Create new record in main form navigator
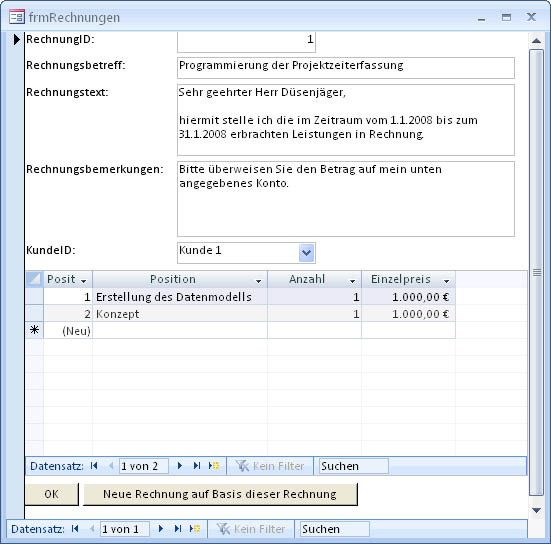The image size is (551, 544). tap(195, 529)
